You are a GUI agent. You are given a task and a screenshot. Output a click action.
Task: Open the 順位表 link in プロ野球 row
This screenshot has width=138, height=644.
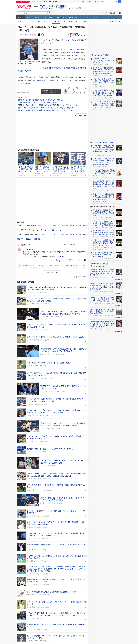(72, 226)
